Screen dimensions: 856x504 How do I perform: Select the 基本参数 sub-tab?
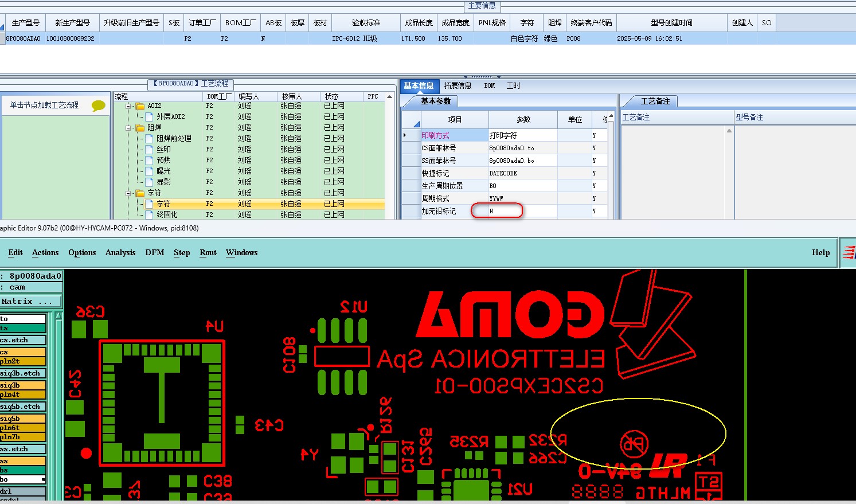[436, 101]
